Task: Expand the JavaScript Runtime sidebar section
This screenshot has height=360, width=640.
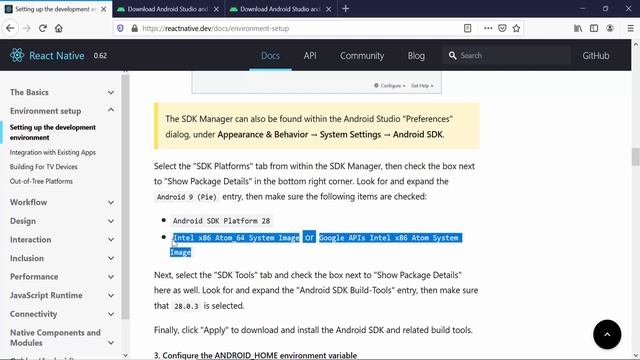Action: [x=62, y=295]
